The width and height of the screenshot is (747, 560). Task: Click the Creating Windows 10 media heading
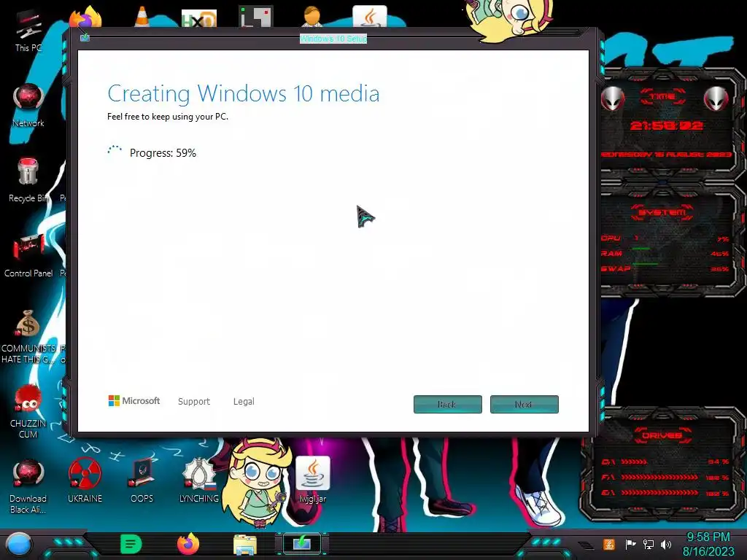(244, 94)
